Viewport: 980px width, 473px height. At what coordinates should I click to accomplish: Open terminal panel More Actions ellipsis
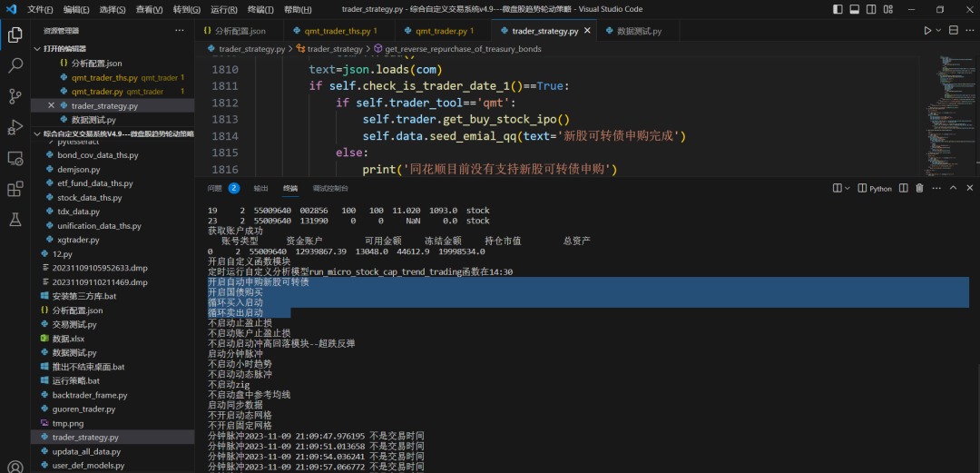(x=936, y=188)
